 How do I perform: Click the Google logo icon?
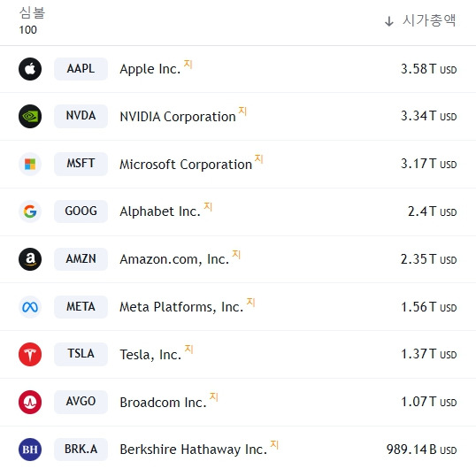[30, 211]
